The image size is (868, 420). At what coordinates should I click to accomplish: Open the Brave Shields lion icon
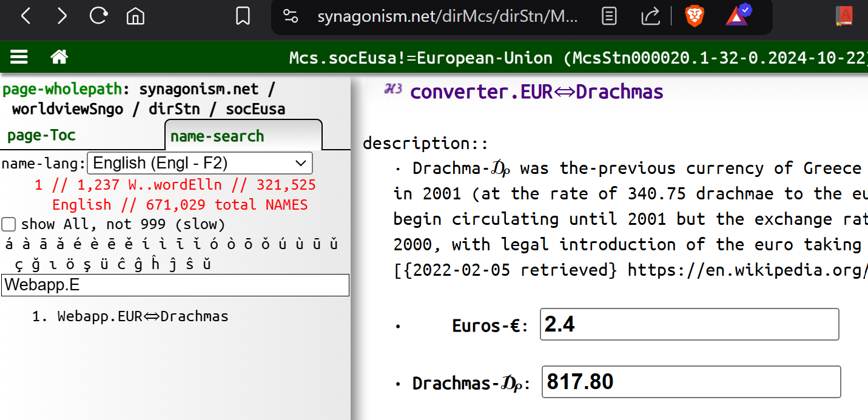pos(694,16)
